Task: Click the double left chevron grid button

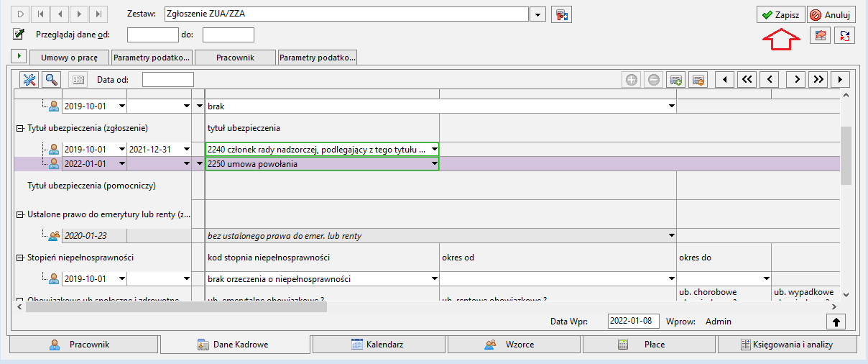Action: coord(747,80)
